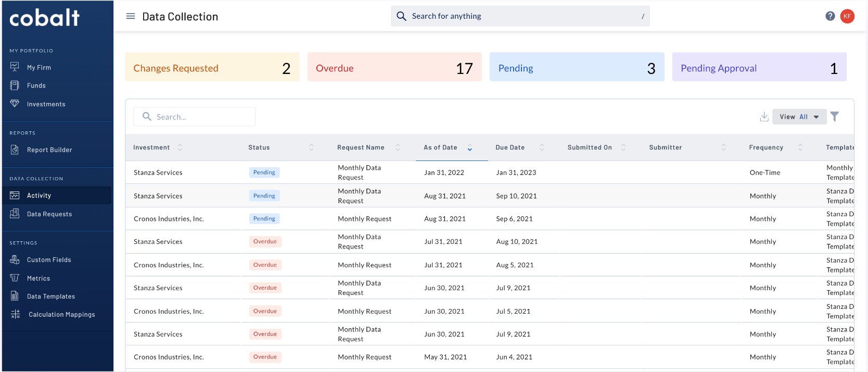Click the Metrics icon

(15, 278)
